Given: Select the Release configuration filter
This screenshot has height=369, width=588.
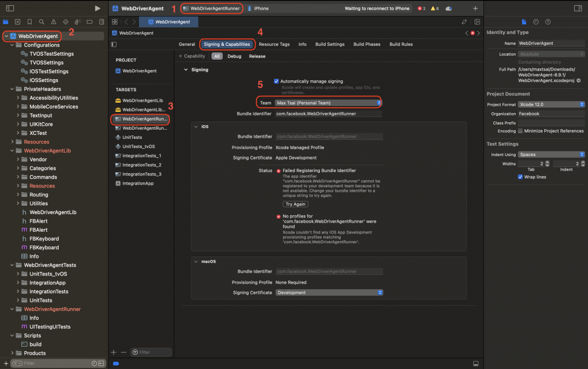Looking at the screenshot, I should pyautogui.click(x=257, y=56).
